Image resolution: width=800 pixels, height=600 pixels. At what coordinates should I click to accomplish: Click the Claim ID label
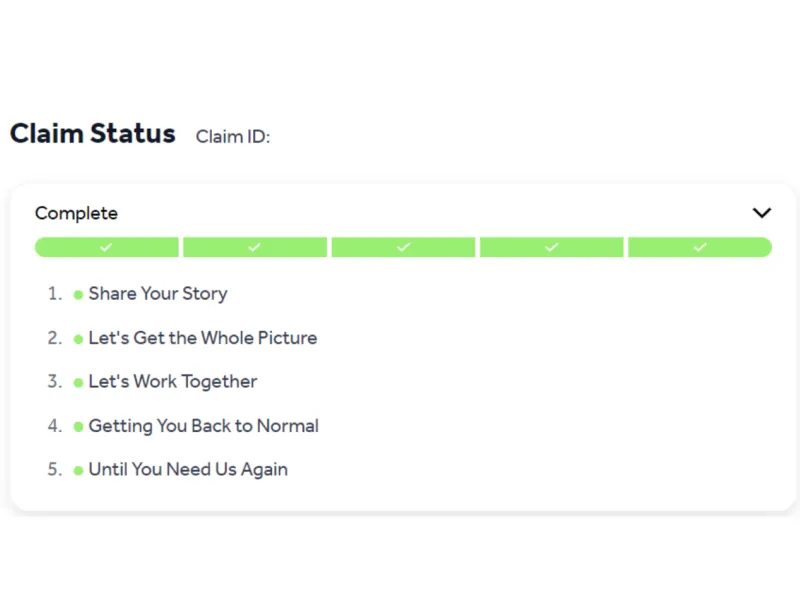click(x=233, y=137)
